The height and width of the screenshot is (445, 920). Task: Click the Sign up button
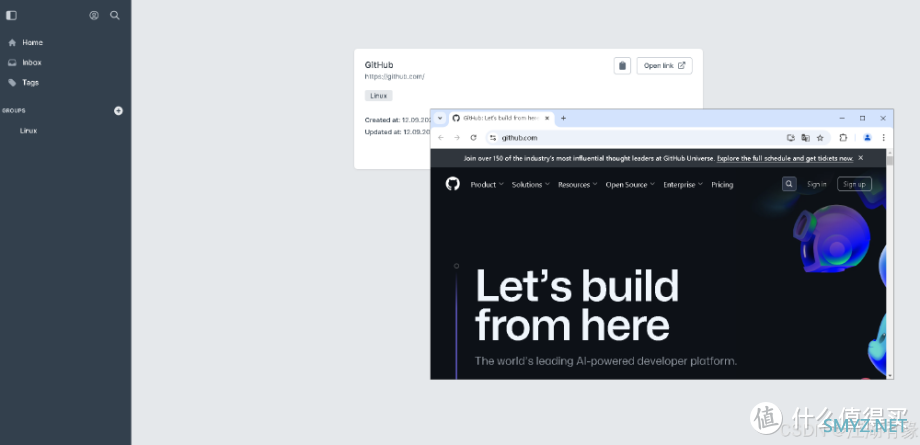(854, 184)
